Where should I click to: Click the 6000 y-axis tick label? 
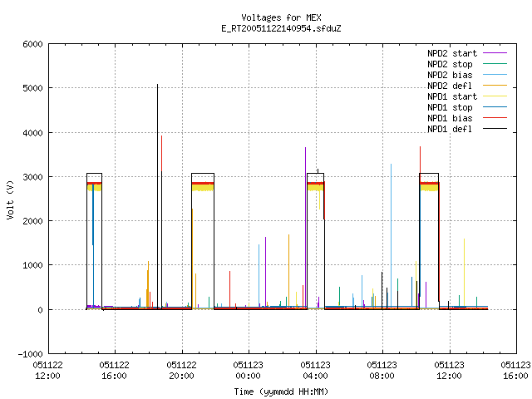32,44
